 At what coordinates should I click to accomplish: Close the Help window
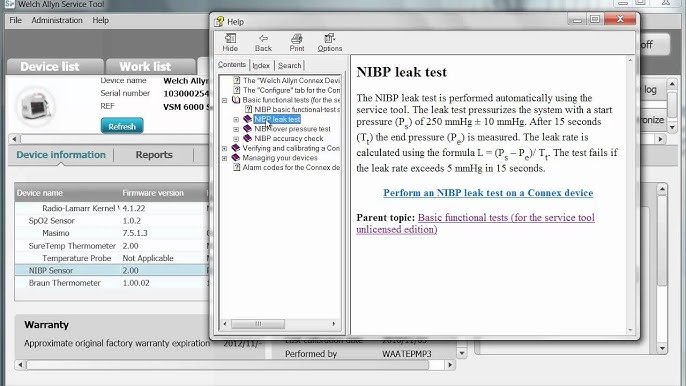[620, 19]
